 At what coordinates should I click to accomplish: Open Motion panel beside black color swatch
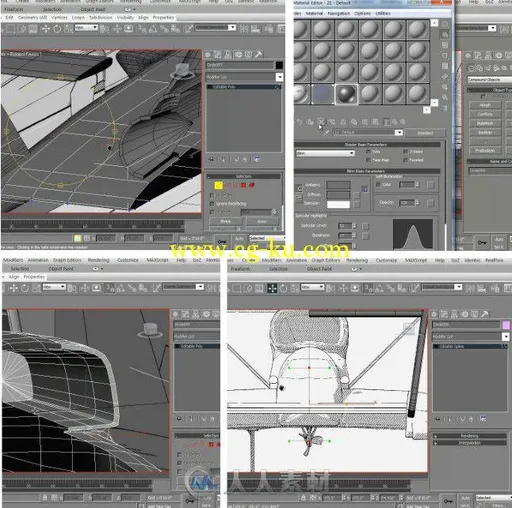pyautogui.click(x=239, y=55)
